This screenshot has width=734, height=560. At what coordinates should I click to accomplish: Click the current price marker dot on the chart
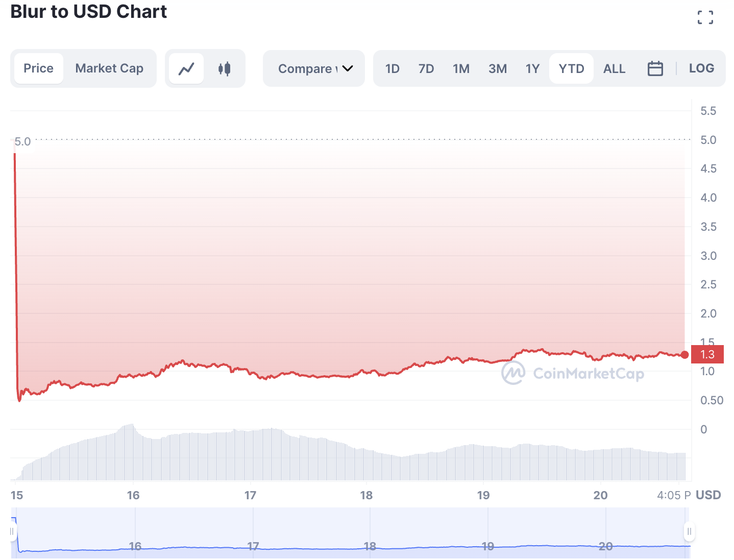click(x=684, y=355)
